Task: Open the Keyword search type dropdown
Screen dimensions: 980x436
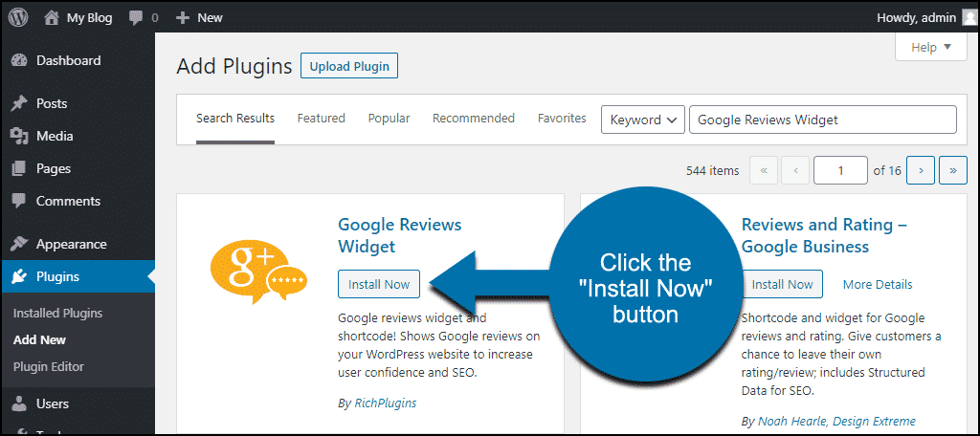Action: (x=642, y=120)
